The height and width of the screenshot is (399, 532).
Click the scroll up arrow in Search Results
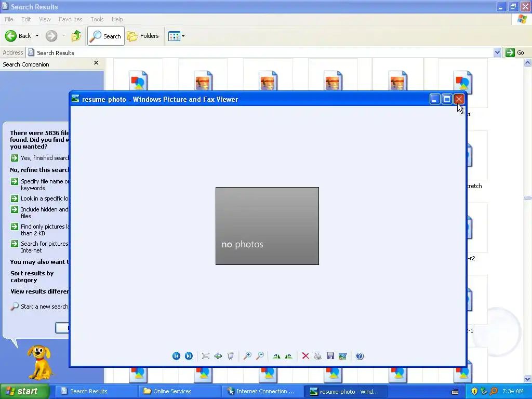527,62
